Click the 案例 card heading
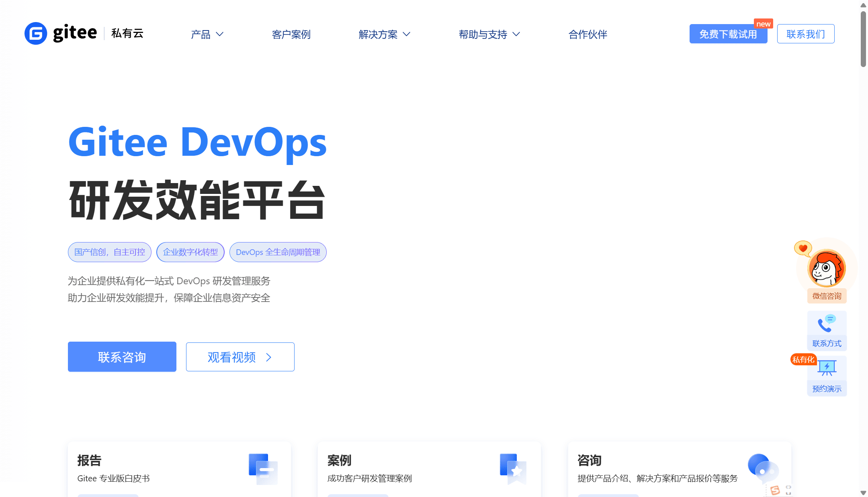The height and width of the screenshot is (497, 868). (339, 460)
